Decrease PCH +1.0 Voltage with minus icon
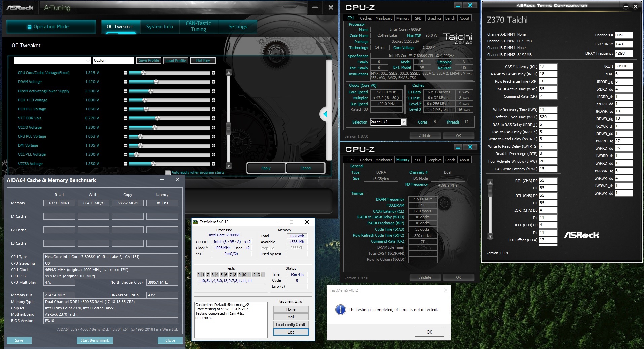This screenshot has width=644, height=349. pos(126,100)
